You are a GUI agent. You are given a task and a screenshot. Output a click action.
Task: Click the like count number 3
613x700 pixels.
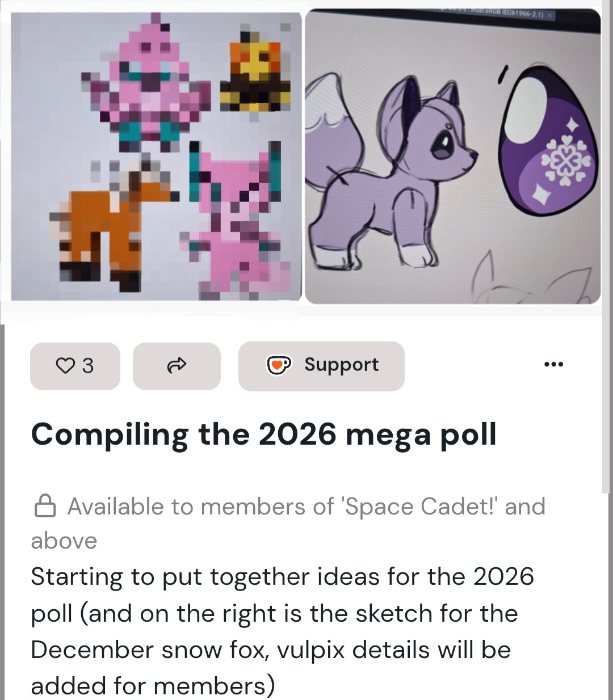(x=87, y=366)
